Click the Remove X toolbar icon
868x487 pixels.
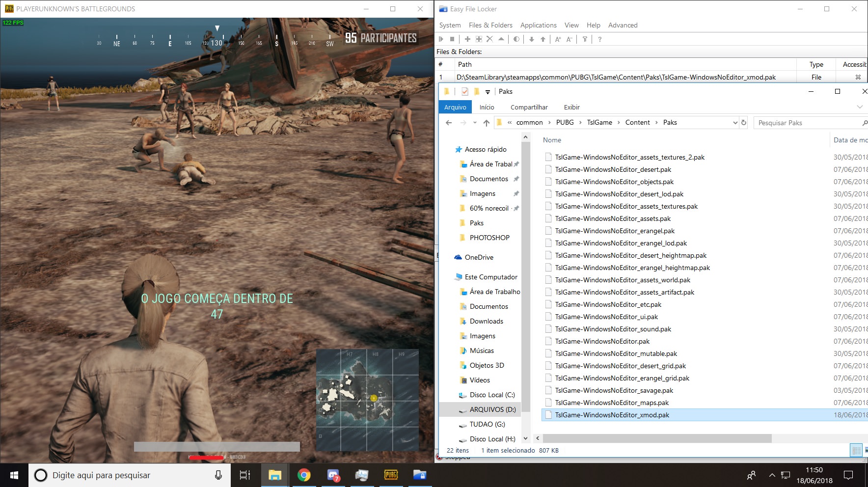[x=489, y=39]
